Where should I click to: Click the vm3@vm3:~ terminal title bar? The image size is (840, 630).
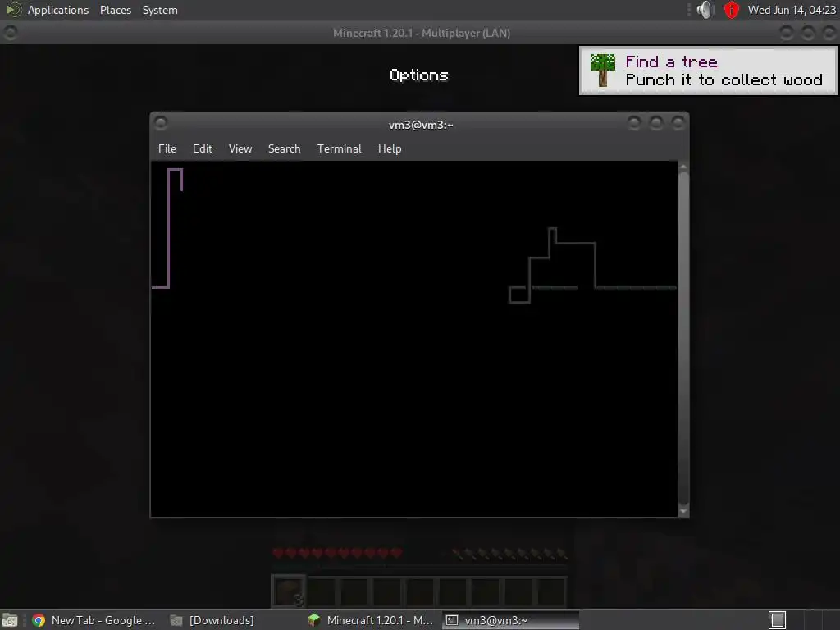tap(421, 125)
